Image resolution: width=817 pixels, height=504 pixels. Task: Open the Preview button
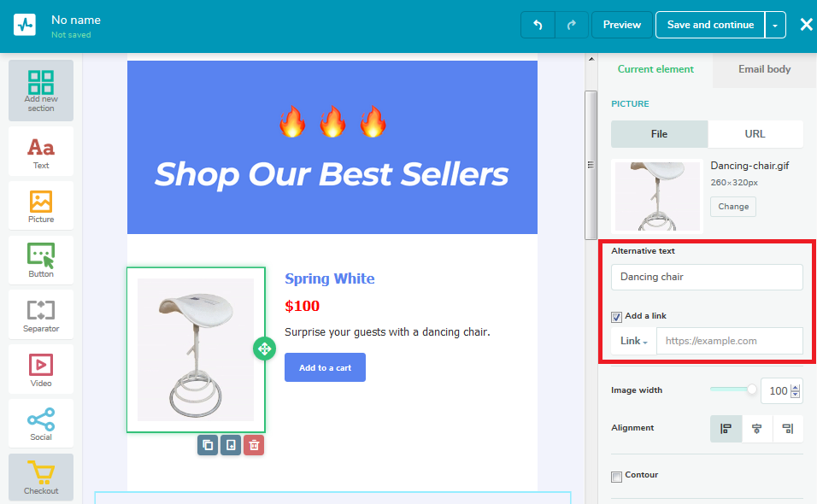tap(621, 25)
